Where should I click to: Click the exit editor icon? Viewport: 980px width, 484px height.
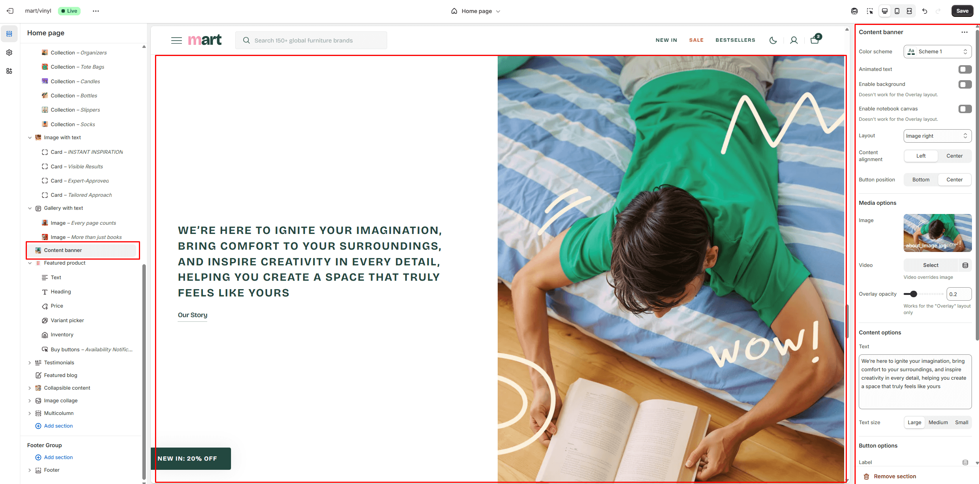(10, 11)
